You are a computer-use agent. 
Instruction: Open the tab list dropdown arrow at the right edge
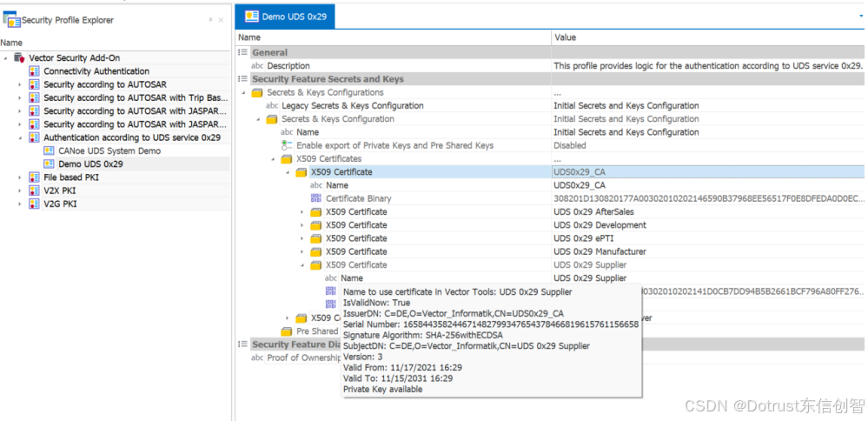point(861,16)
